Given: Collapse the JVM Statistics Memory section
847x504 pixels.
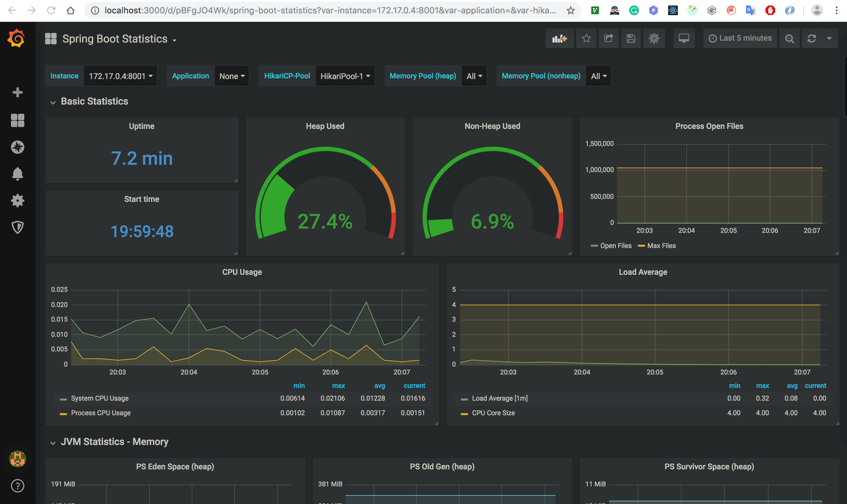Looking at the screenshot, I should click(53, 442).
